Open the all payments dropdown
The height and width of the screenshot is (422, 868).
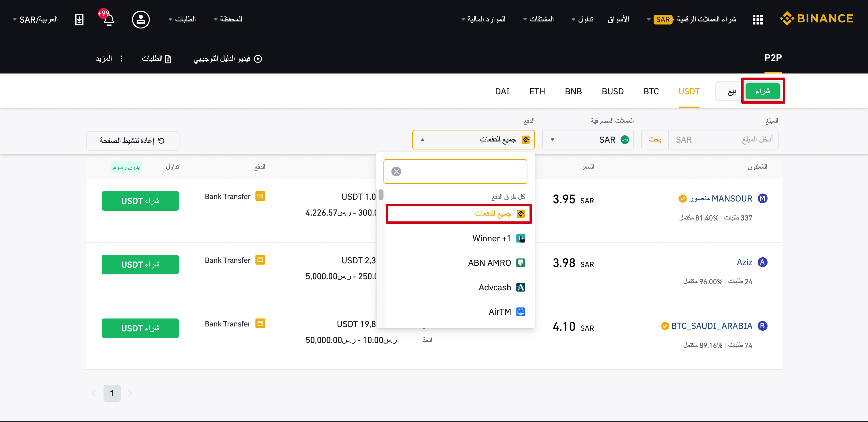click(473, 139)
